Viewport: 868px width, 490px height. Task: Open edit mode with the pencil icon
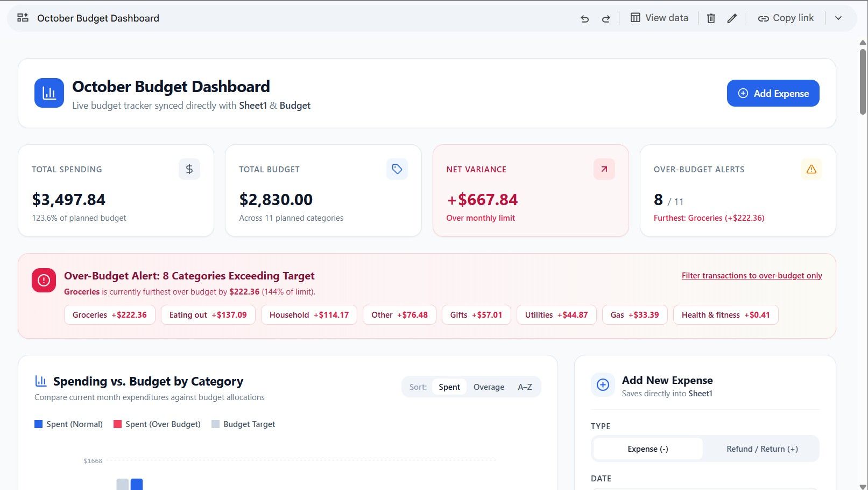pos(732,18)
